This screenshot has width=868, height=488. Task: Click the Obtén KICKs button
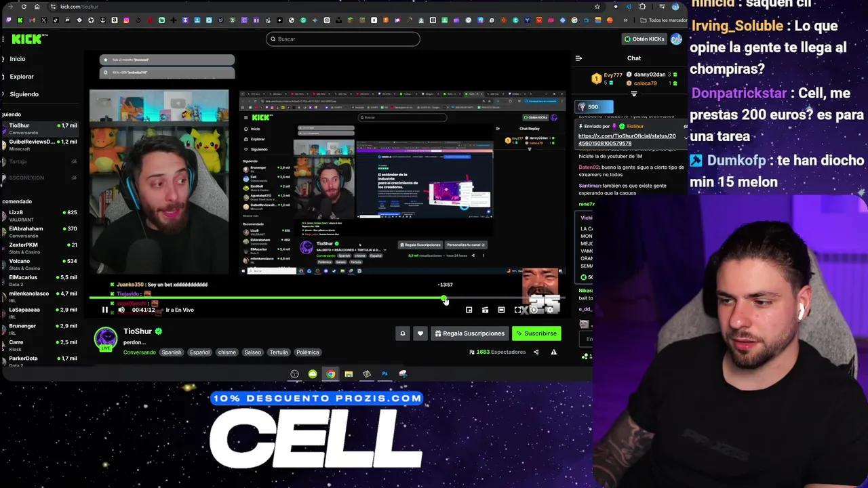(x=644, y=39)
